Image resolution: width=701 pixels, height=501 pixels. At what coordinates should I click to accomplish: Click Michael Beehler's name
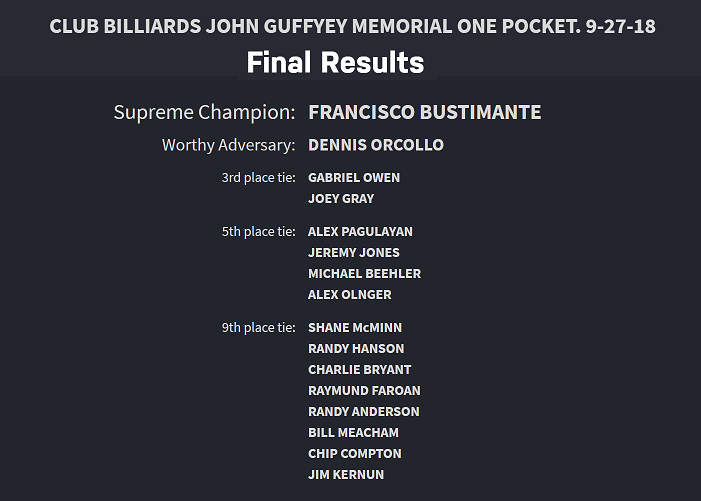point(364,274)
